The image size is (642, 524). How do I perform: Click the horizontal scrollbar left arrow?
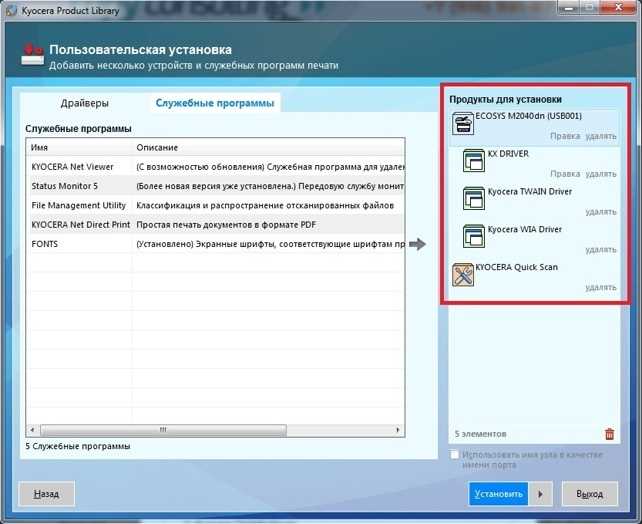[x=33, y=430]
